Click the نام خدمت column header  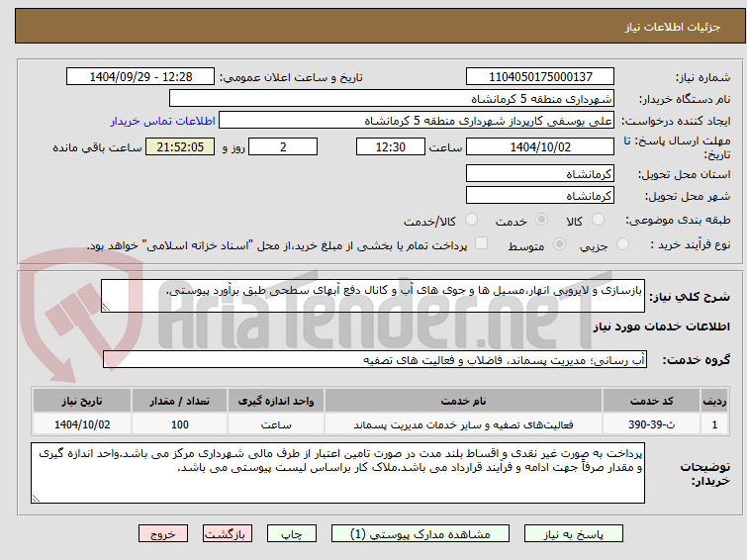(463, 401)
